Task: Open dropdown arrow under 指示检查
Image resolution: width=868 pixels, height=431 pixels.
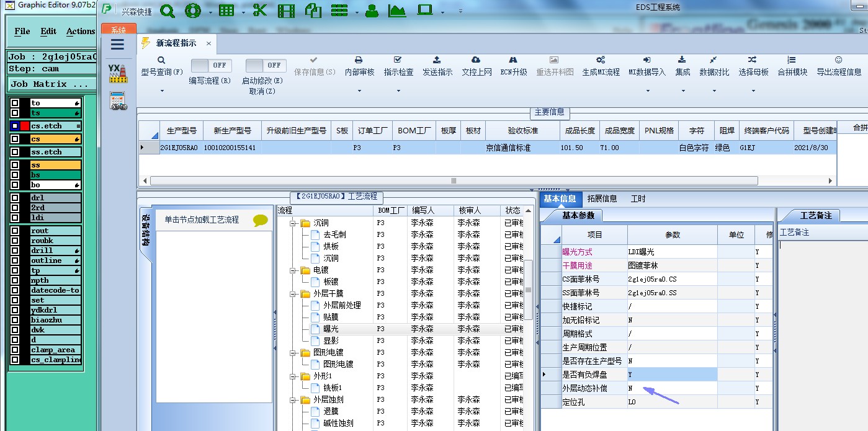Action: (398, 91)
